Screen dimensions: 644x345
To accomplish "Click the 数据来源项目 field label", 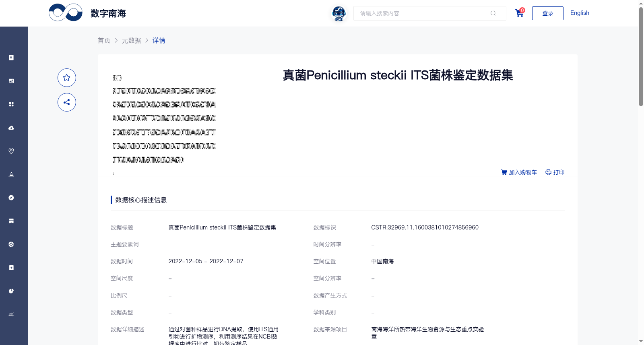I will pyautogui.click(x=330, y=329).
